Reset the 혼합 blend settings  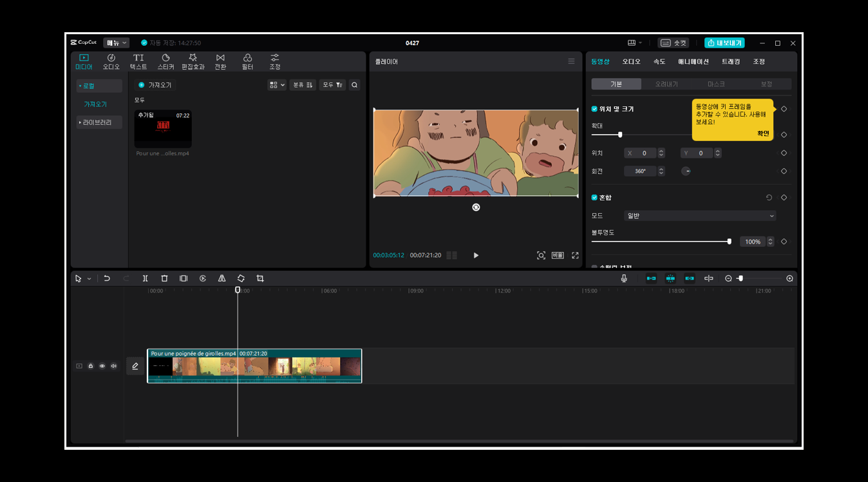[x=769, y=198]
